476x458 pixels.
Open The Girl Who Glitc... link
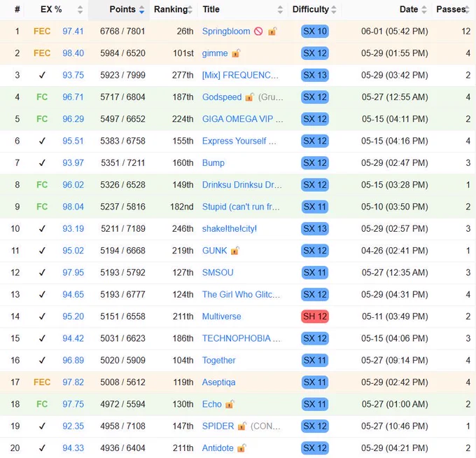[x=241, y=294]
